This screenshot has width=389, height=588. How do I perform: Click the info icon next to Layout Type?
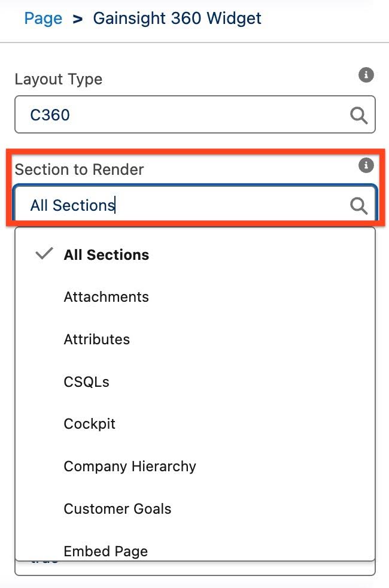pos(366,75)
